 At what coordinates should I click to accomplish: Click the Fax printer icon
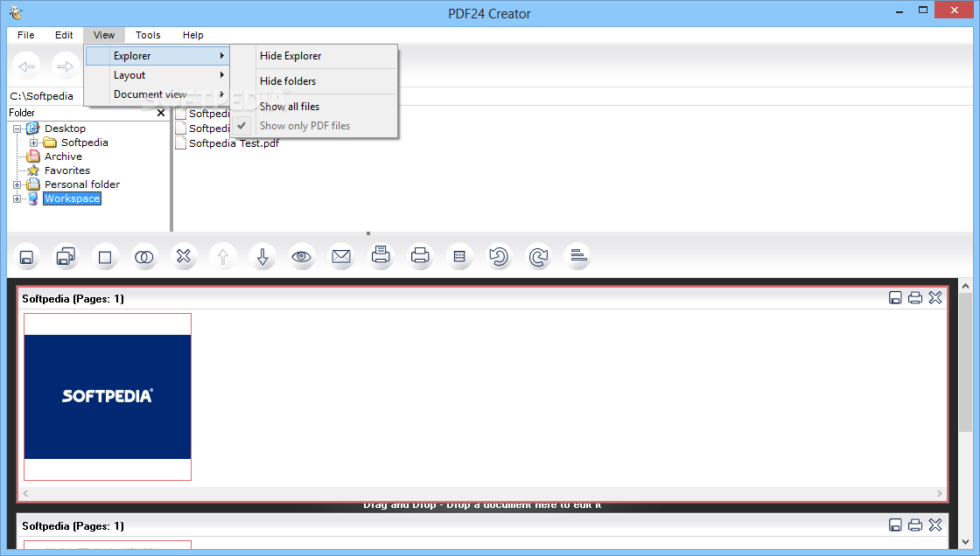[381, 257]
